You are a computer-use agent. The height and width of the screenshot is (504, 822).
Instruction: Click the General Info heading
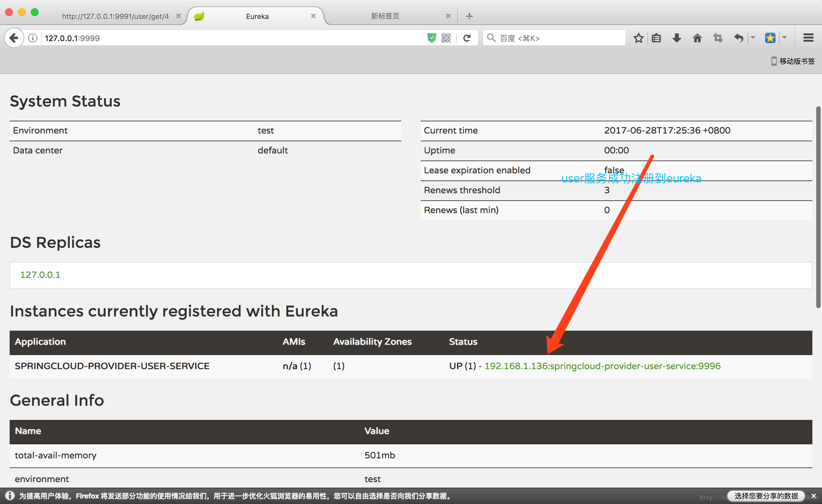pos(57,400)
